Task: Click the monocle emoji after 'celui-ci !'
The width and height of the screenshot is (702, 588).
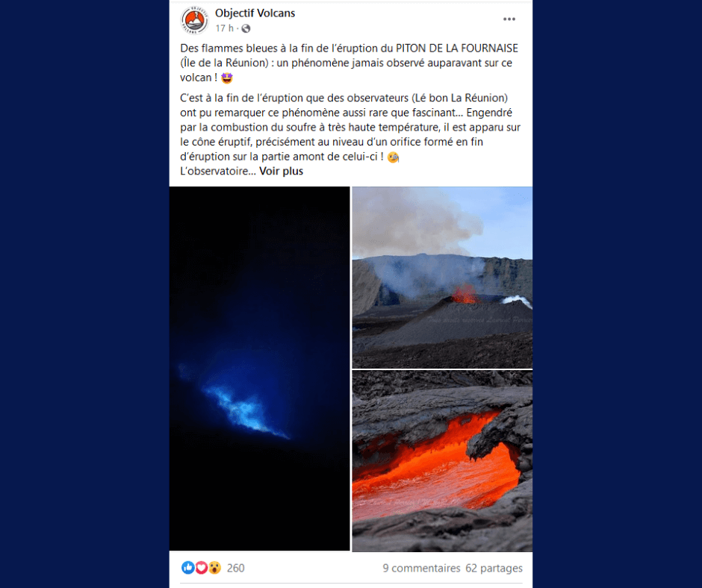Action: pos(393,157)
